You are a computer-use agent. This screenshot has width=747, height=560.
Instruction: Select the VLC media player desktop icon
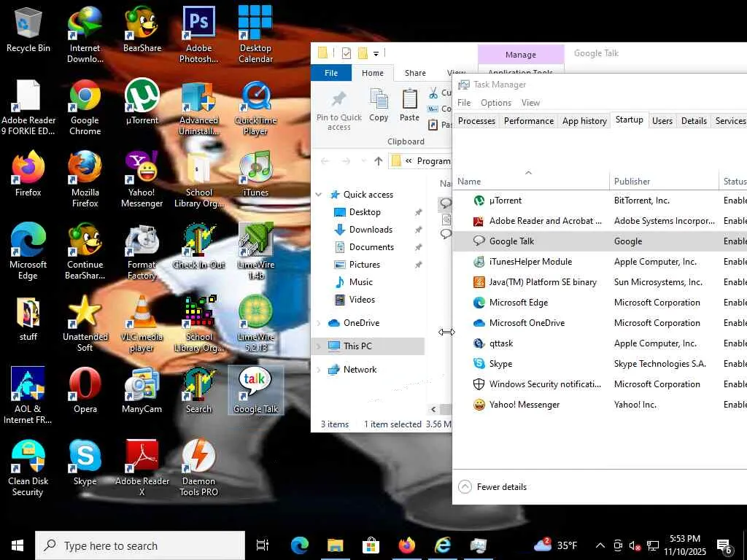pos(142,324)
